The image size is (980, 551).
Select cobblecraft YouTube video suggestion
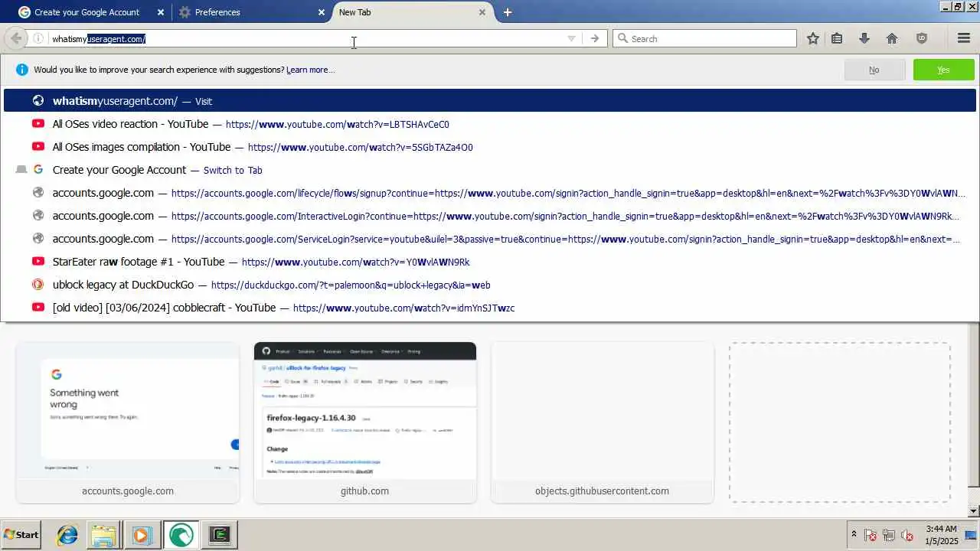coord(490,308)
